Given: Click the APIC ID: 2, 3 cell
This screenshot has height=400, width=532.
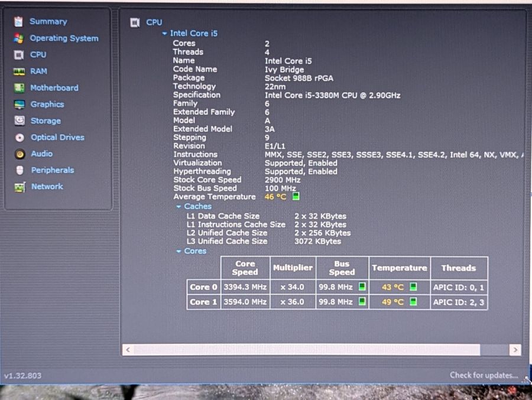Looking at the screenshot, I should pos(459,302).
